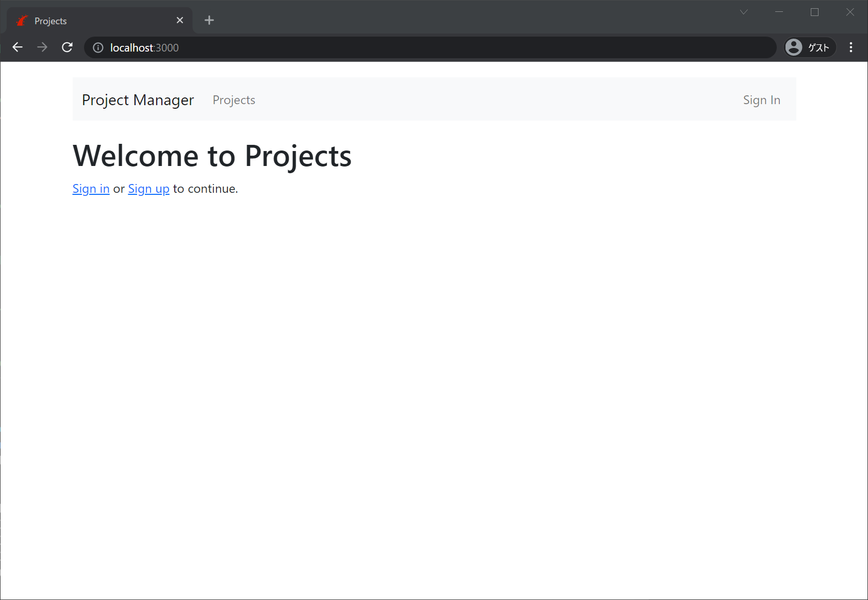Go to Project Manager brand home link
Viewport: 868px width, 600px height.
(x=138, y=100)
